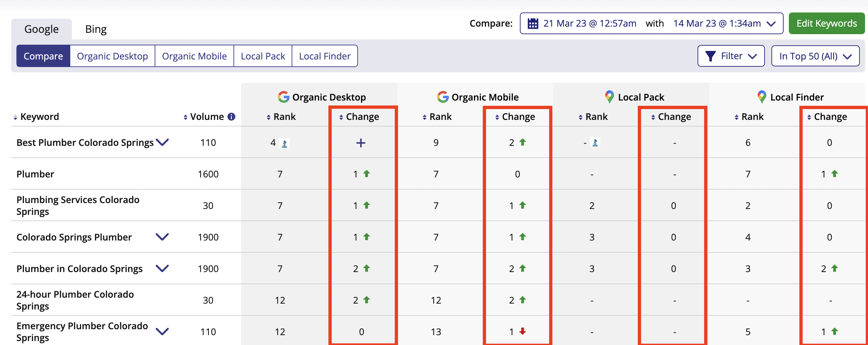Expand Best Plumber Colorado Springs row

coord(163,142)
